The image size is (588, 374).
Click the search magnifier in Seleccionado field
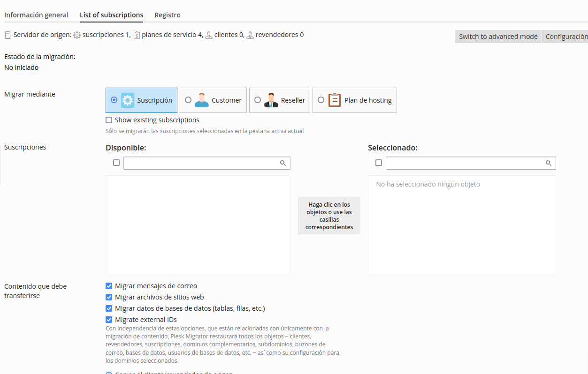point(549,163)
